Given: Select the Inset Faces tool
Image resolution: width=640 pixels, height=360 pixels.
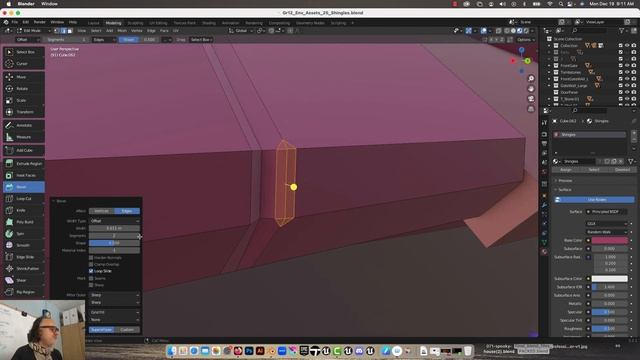Looking at the screenshot, I should pyautogui.click(x=24, y=175).
